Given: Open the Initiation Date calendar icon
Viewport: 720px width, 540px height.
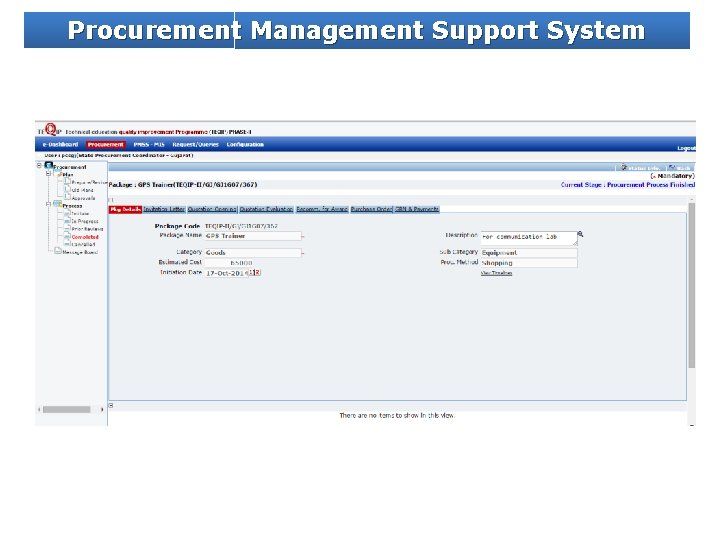Looking at the screenshot, I should 255,273.
